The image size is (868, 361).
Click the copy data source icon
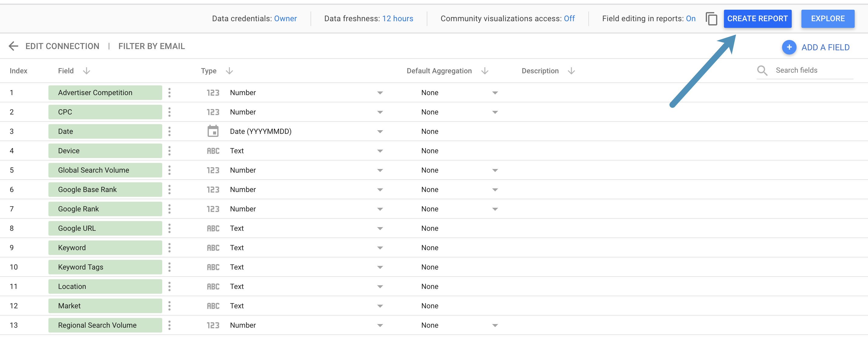click(711, 18)
